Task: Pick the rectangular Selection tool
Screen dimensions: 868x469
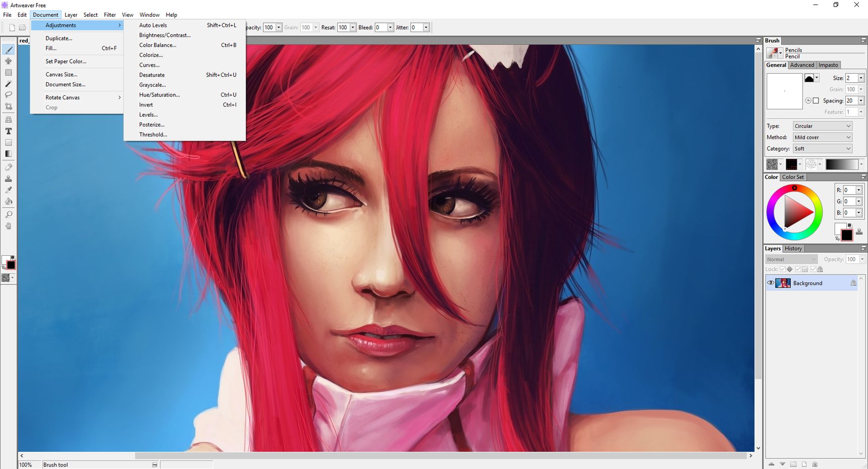Action: click(9, 73)
